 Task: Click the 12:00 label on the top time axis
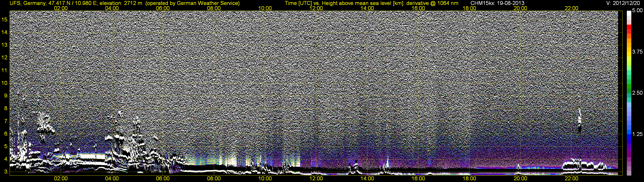pos(316,8)
